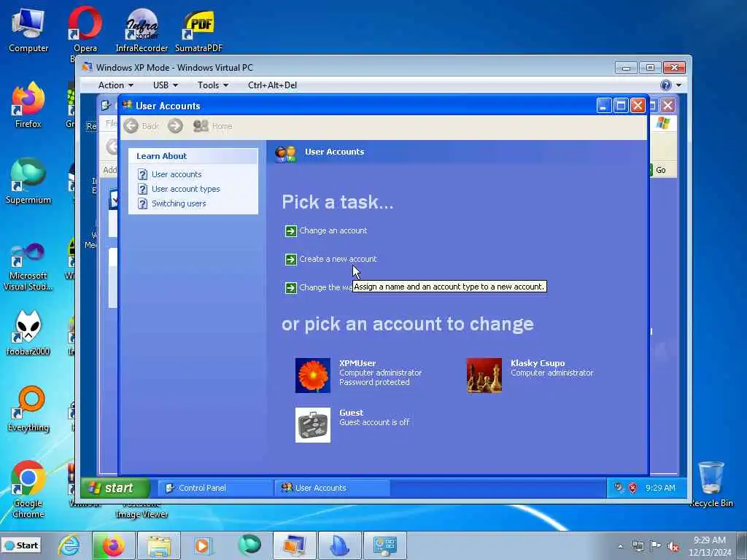The height and width of the screenshot is (560, 747).
Task: Select User Accounts button in XP taskbar
Action: 333,488
